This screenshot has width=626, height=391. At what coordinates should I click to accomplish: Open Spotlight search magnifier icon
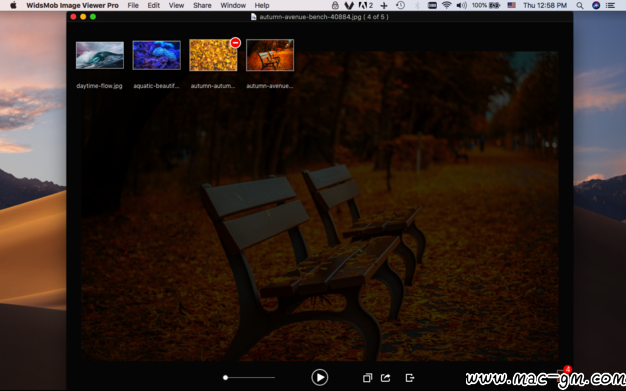point(580,5)
